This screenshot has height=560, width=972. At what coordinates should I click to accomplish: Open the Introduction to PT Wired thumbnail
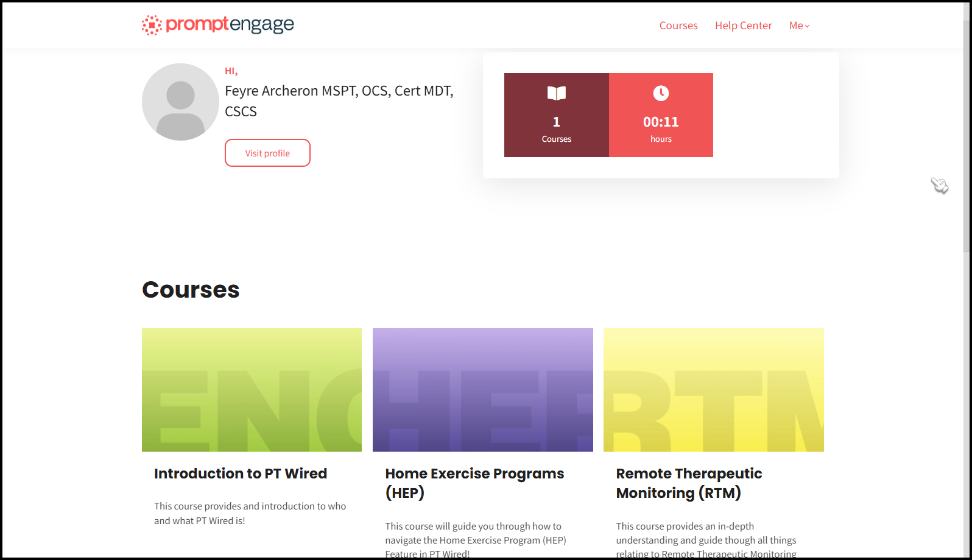tap(252, 390)
